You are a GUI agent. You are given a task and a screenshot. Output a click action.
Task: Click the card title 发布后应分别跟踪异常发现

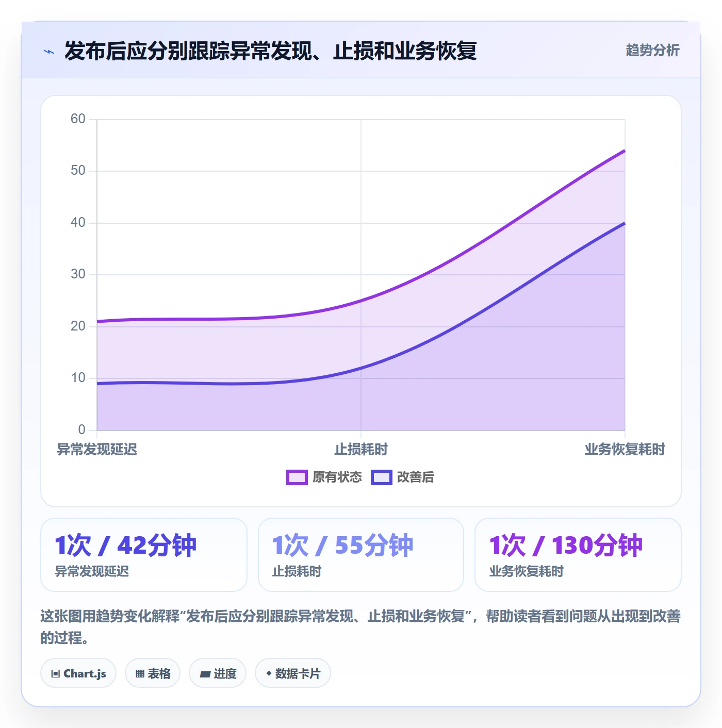point(271,51)
